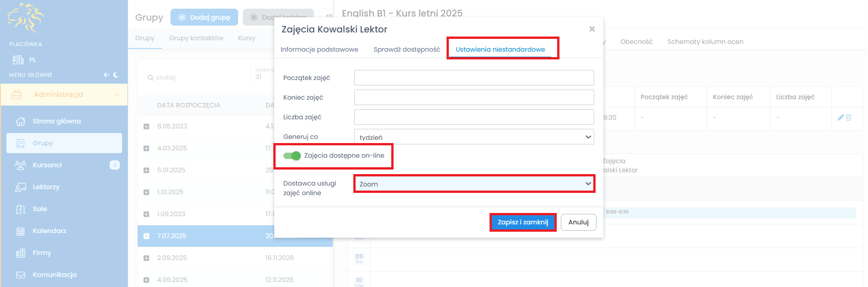Switch to the Informacje podstawowe tab
Screen dimensions: 868x287
(319, 49)
